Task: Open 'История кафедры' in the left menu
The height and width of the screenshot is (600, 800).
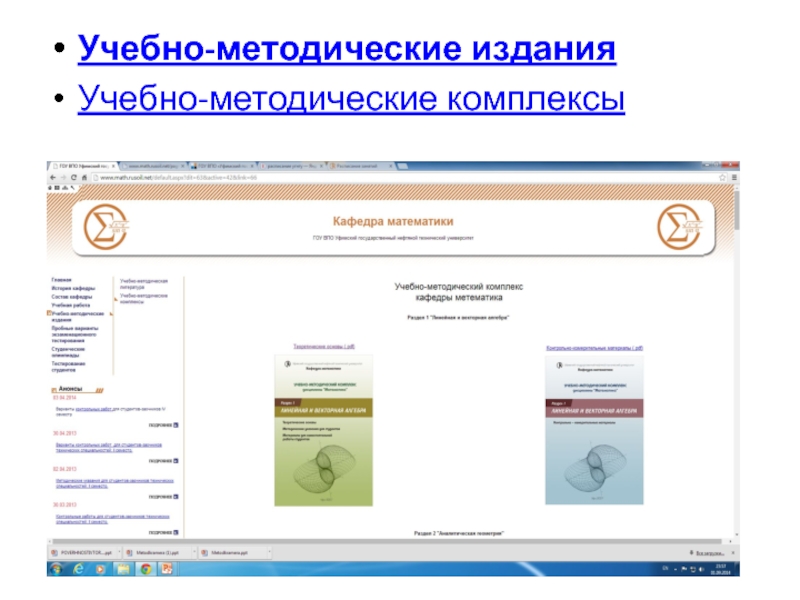Action: (x=72, y=289)
